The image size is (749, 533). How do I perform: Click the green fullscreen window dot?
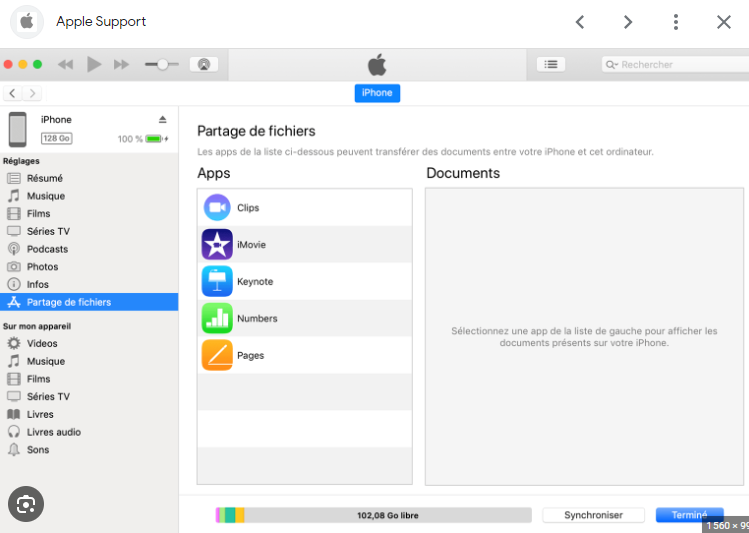click(37, 64)
